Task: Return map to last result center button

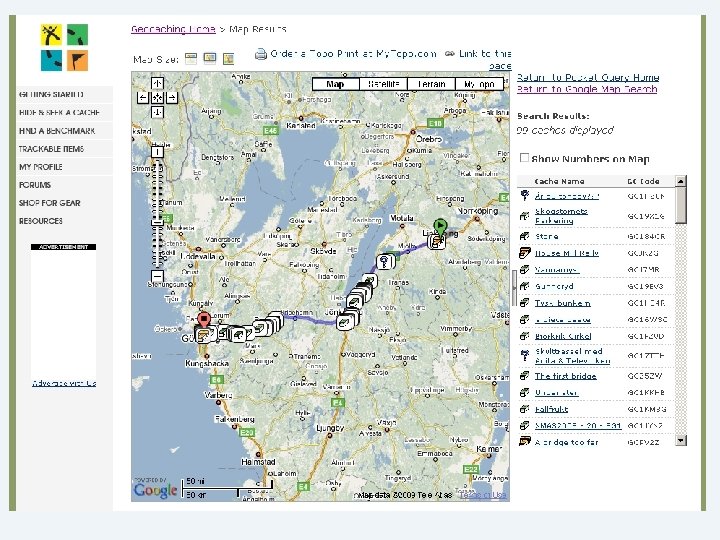Action: pyautogui.click(x=158, y=98)
